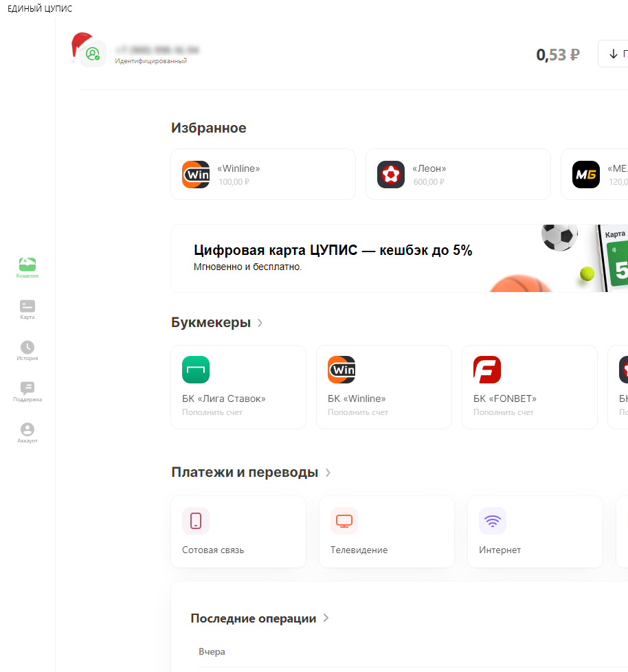Click the blurred phone number
Viewport: 628px width, 672px height.
click(x=157, y=49)
